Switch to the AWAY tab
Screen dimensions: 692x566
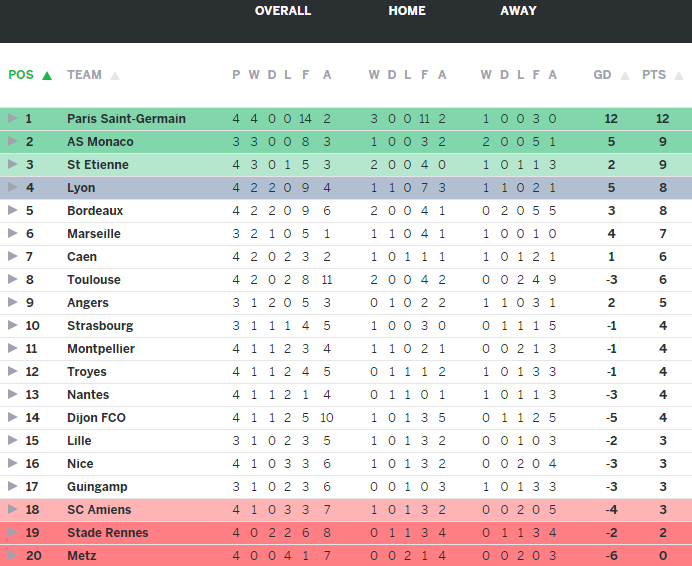518,11
